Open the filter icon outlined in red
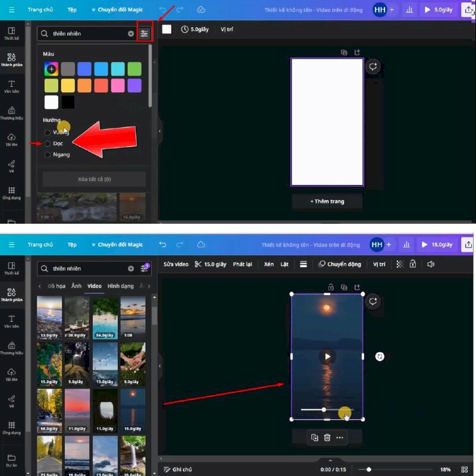 145,33
